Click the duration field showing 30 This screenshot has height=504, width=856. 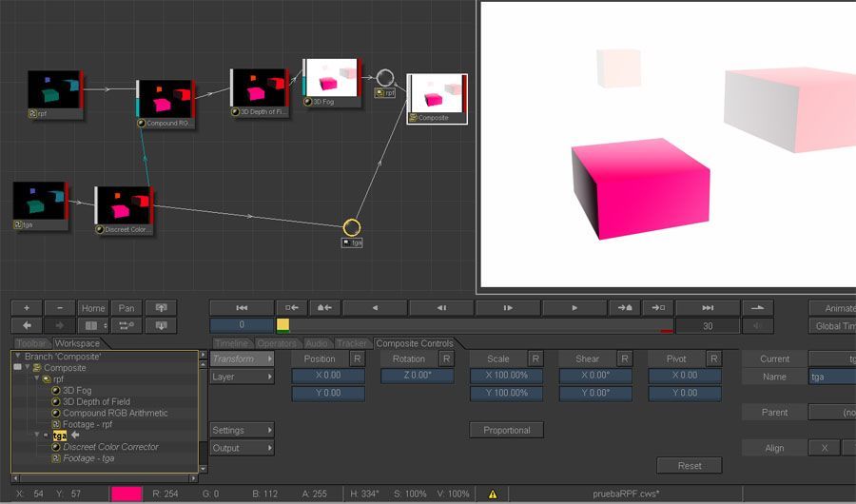tap(708, 326)
